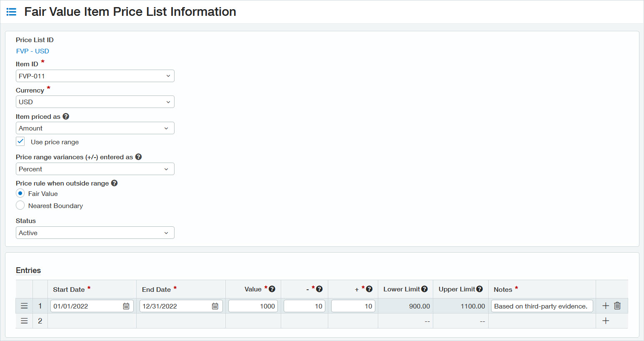Click the Lower Limit help icon

click(424, 288)
